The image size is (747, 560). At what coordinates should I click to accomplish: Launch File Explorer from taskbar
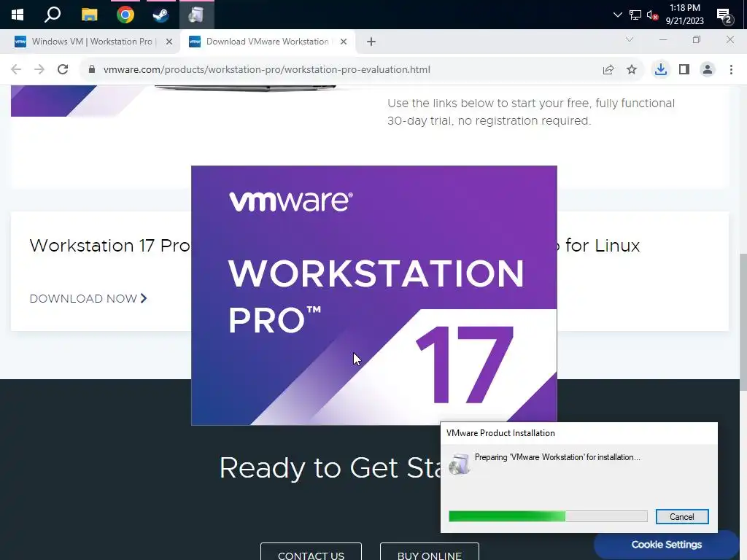coord(89,15)
